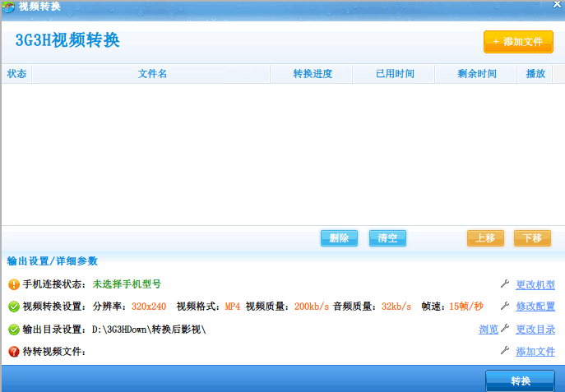Image resolution: width=565 pixels, height=392 pixels.
Task: Click the 浏览 link for output directory
Action: tap(489, 330)
